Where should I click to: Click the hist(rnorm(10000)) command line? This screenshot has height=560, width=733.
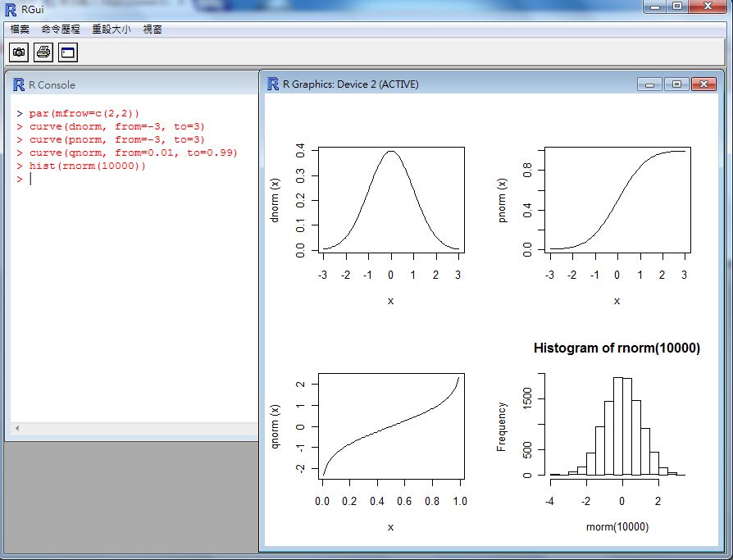pos(87,166)
